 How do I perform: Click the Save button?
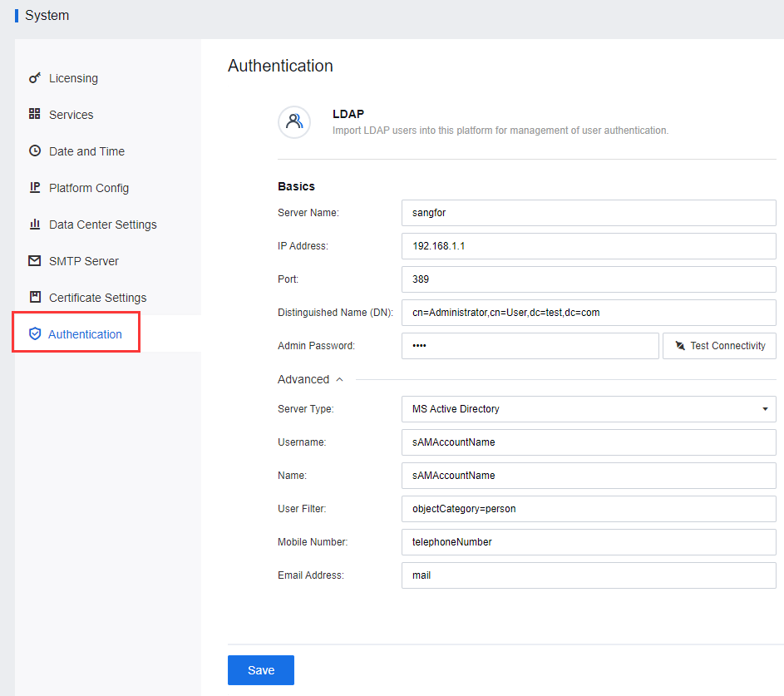pyautogui.click(x=260, y=670)
